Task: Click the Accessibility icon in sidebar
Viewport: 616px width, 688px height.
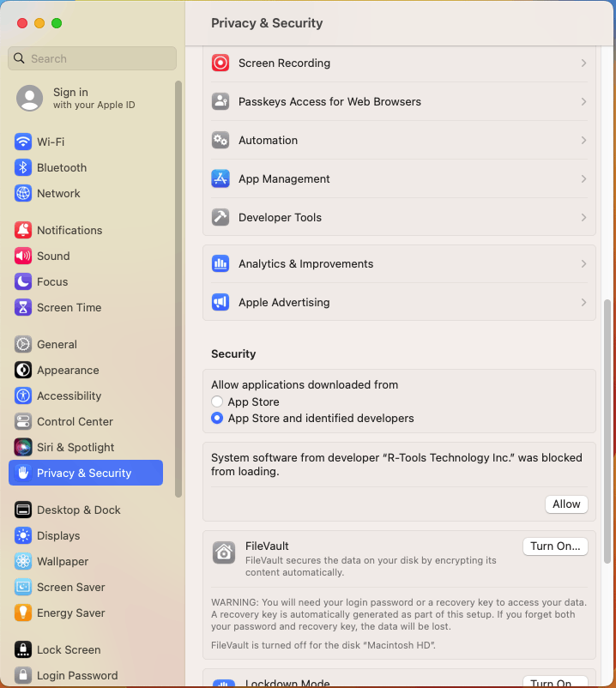Action: tap(23, 395)
